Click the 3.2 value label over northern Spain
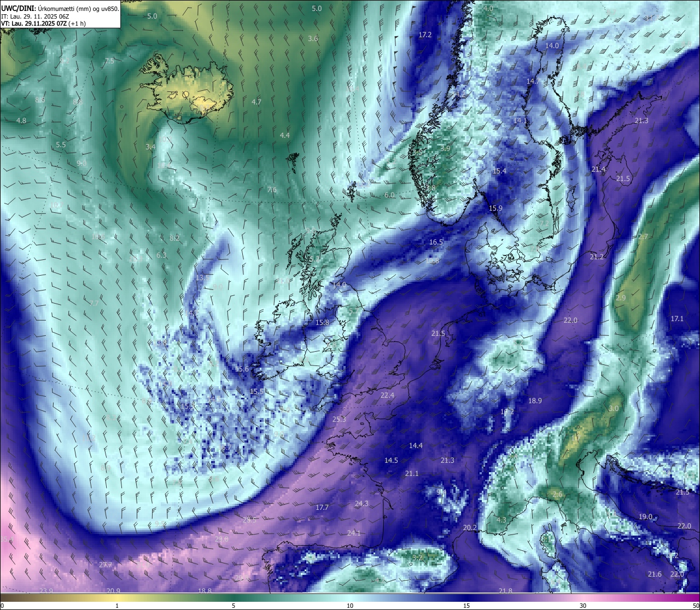The height and width of the screenshot is (610, 700). [417, 557]
